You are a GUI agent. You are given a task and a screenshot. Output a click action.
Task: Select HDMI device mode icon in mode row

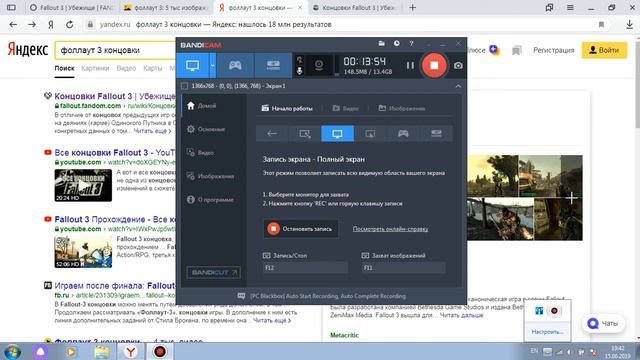[436, 133]
